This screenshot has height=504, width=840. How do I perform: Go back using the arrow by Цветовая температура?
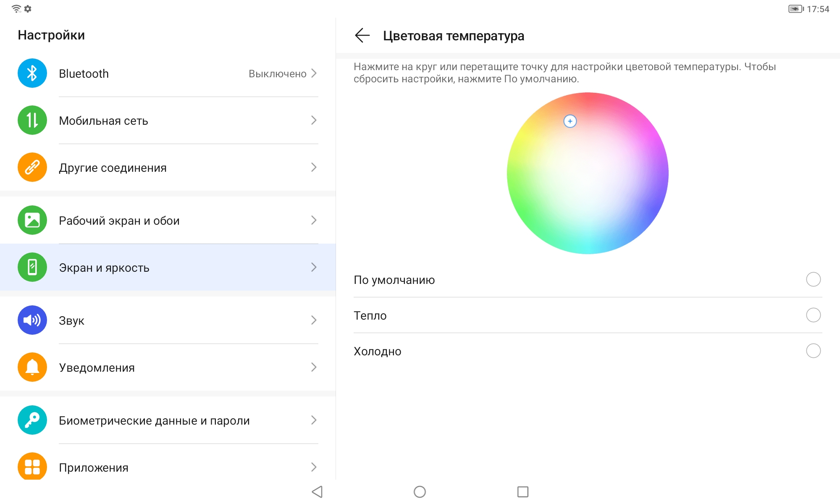pyautogui.click(x=362, y=36)
